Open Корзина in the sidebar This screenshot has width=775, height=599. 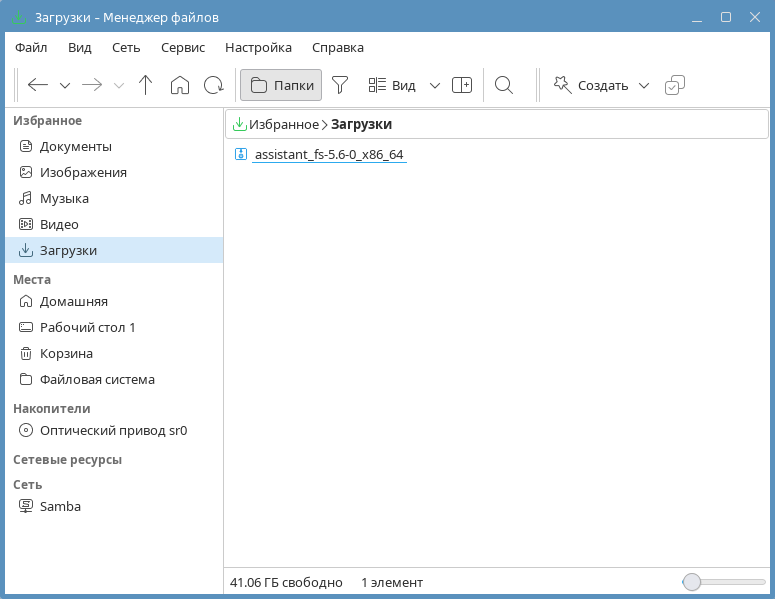click(x=66, y=353)
